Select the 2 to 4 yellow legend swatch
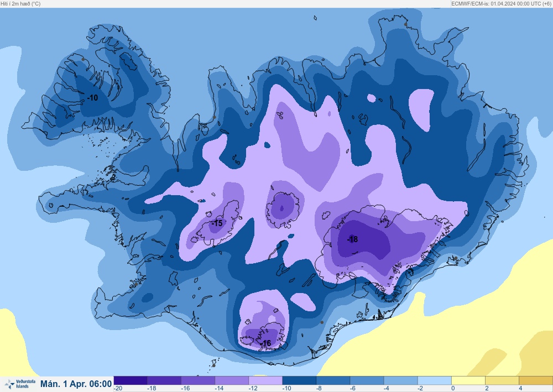This screenshot has height=392, width=553. [503, 380]
